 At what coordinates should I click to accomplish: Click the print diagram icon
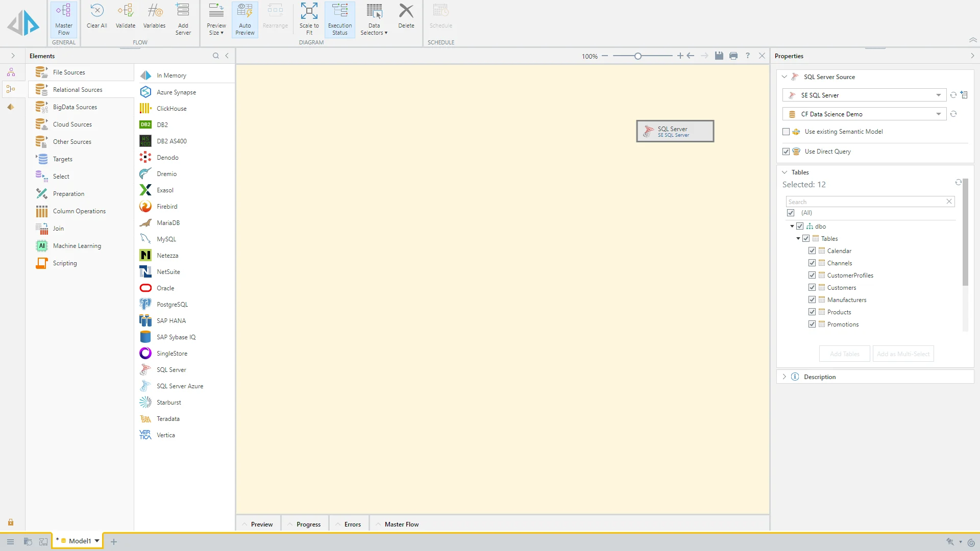click(x=733, y=56)
